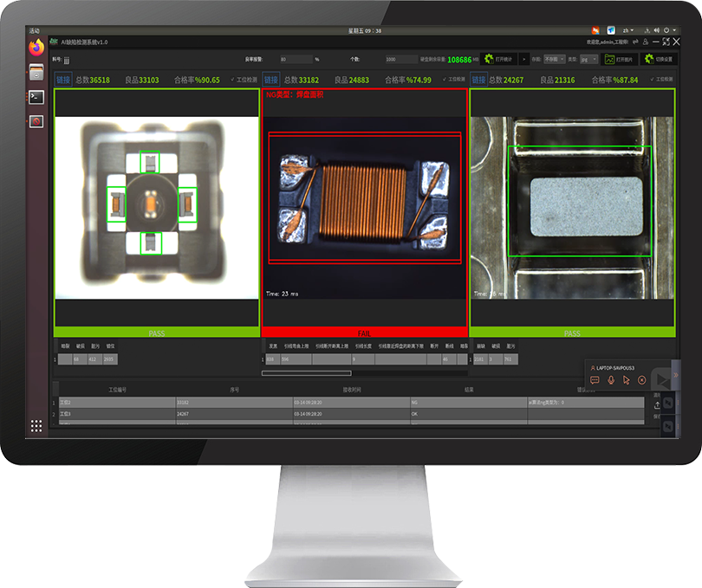Screen dimensions: 702x588
Task: Click the 108686 disk space value
Action: [459, 60]
